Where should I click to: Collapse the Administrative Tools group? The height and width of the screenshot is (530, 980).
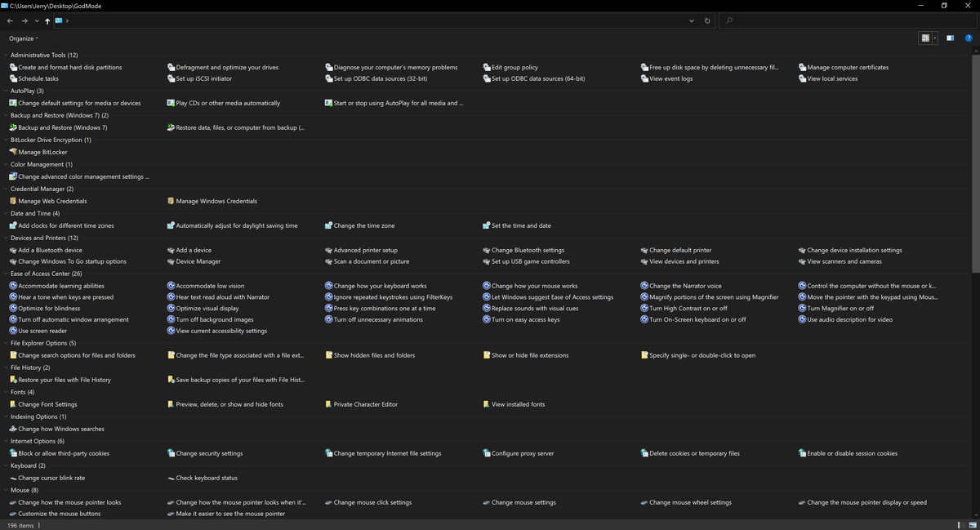[6, 56]
